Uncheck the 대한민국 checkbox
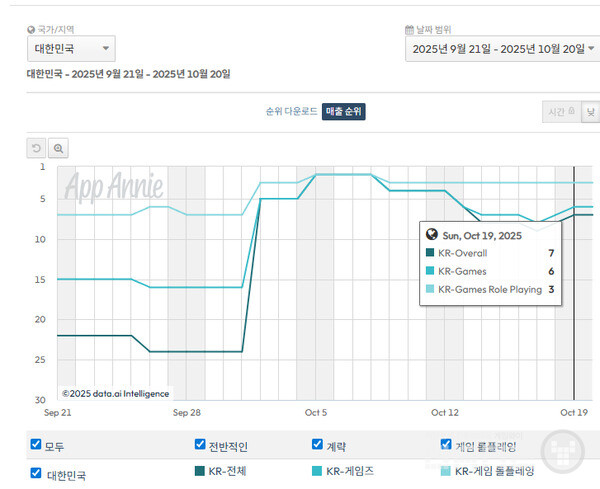The height and width of the screenshot is (489, 600). point(36,472)
